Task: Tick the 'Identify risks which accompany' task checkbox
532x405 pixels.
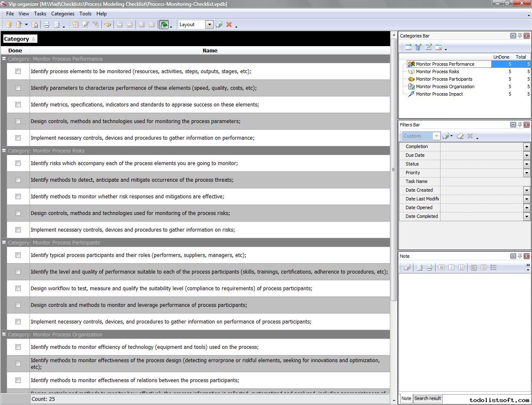Action: pyautogui.click(x=18, y=163)
